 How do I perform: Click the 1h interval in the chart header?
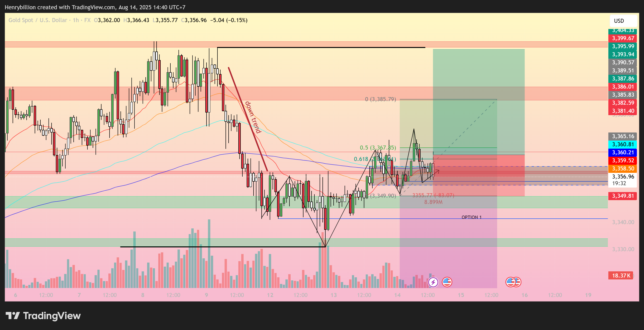point(76,20)
